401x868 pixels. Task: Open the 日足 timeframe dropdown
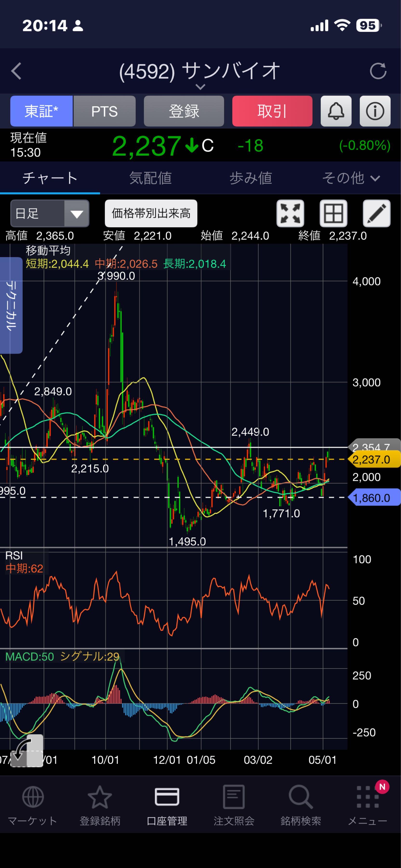(50, 213)
